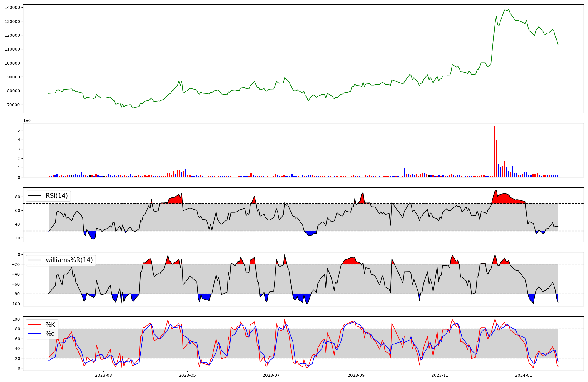Click the williams%R(14) legend label

pos(69,260)
